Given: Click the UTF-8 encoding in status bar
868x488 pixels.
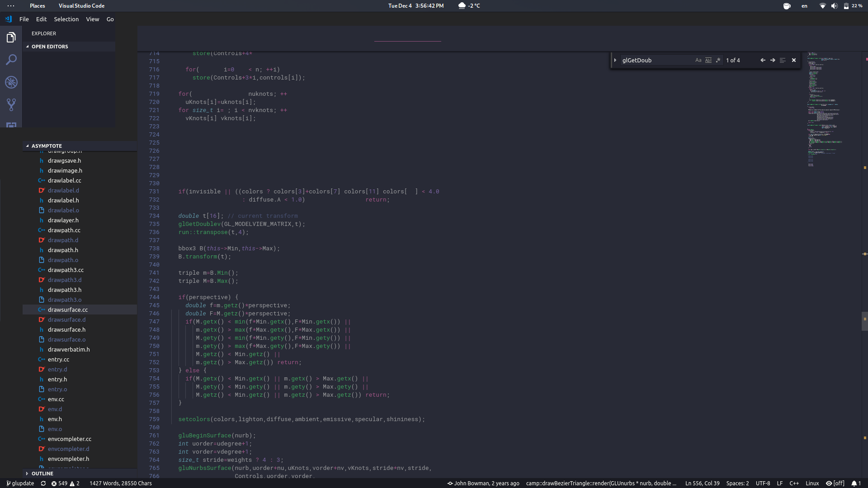Looking at the screenshot, I should pos(764,483).
